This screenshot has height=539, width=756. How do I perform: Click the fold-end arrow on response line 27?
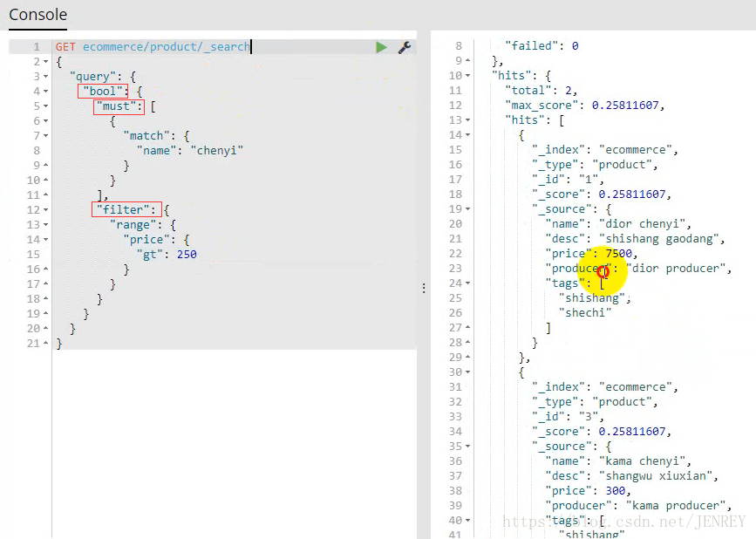point(467,328)
